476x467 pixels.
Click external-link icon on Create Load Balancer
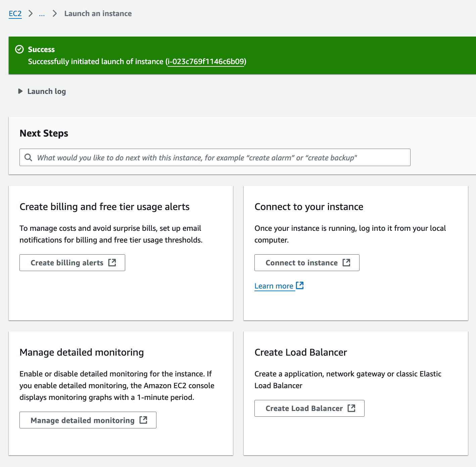click(x=351, y=408)
